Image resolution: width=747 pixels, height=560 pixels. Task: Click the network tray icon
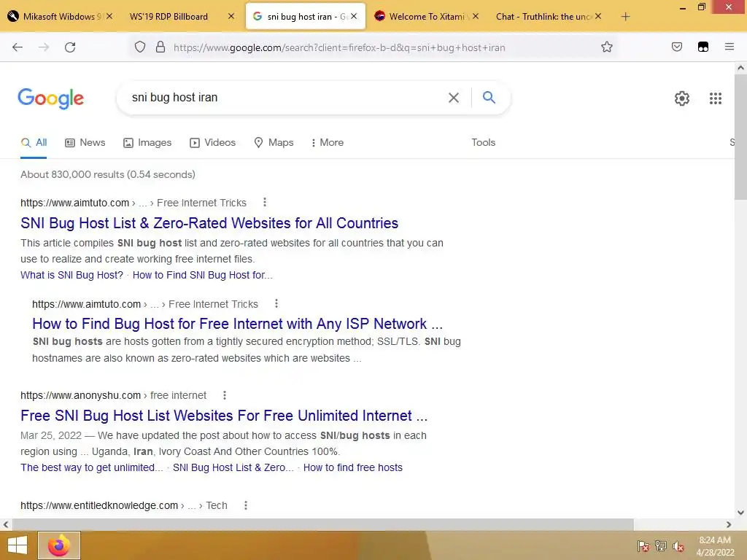(x=660, y=545)
